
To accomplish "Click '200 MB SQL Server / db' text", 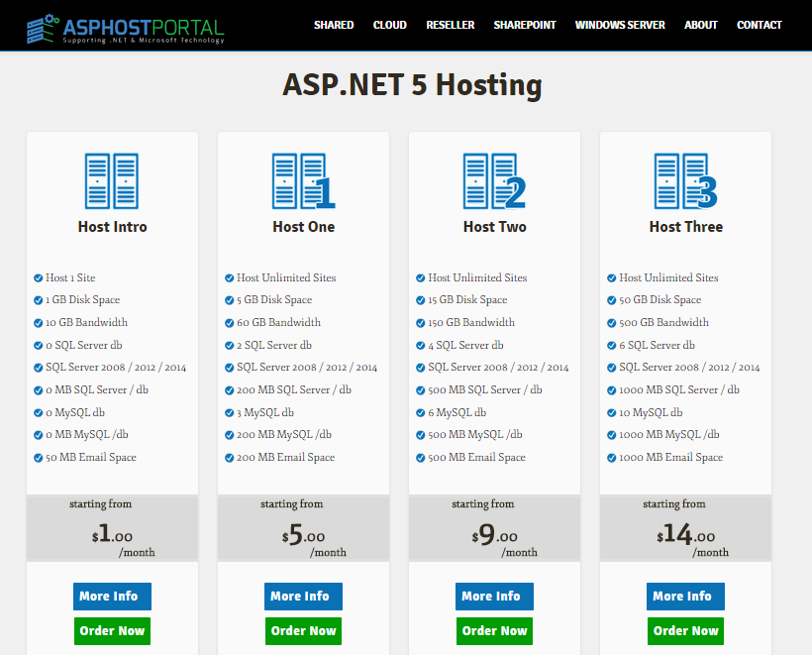I will (x=294, y=389).
